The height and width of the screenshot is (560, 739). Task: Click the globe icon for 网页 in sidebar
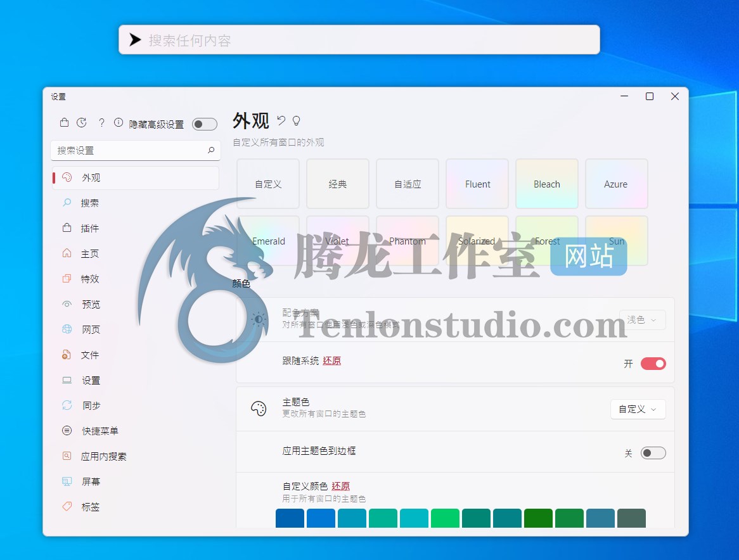pyautogui.click(x=67, y=329)
